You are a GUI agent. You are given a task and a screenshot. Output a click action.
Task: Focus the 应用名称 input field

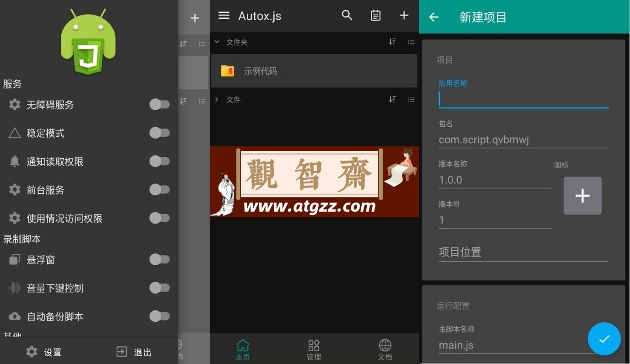(524, 100)
